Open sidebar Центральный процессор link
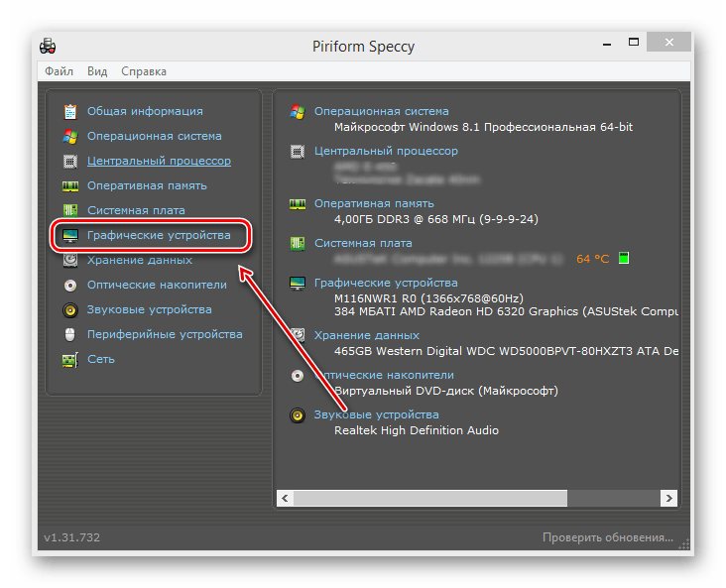Image resolution: width=726 pixels, height=588 pixels. tap(159, 161)
